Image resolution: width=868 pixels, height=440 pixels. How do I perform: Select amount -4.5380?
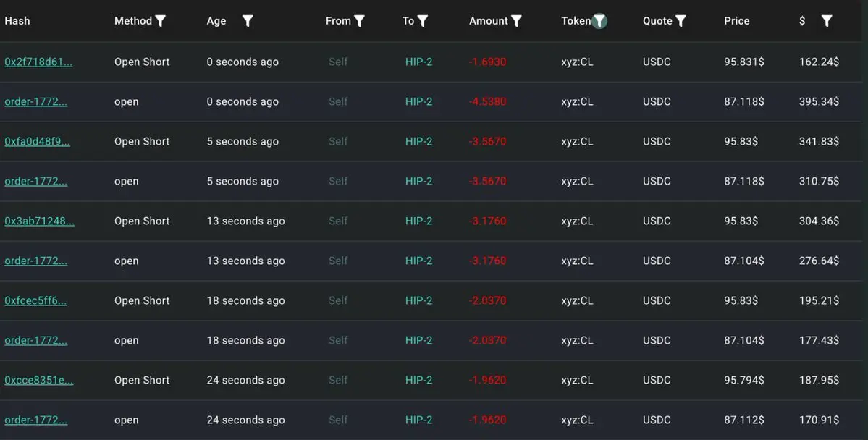coord(487,102)
